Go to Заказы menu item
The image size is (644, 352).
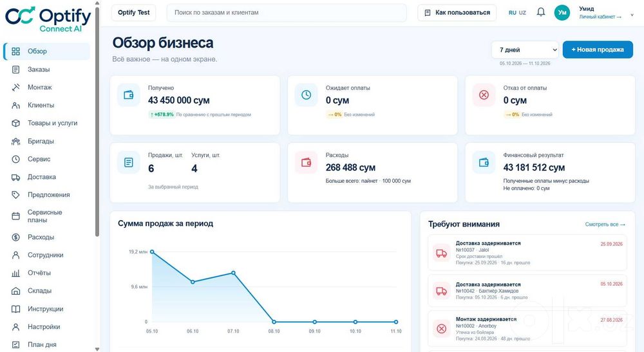point(47,69)
